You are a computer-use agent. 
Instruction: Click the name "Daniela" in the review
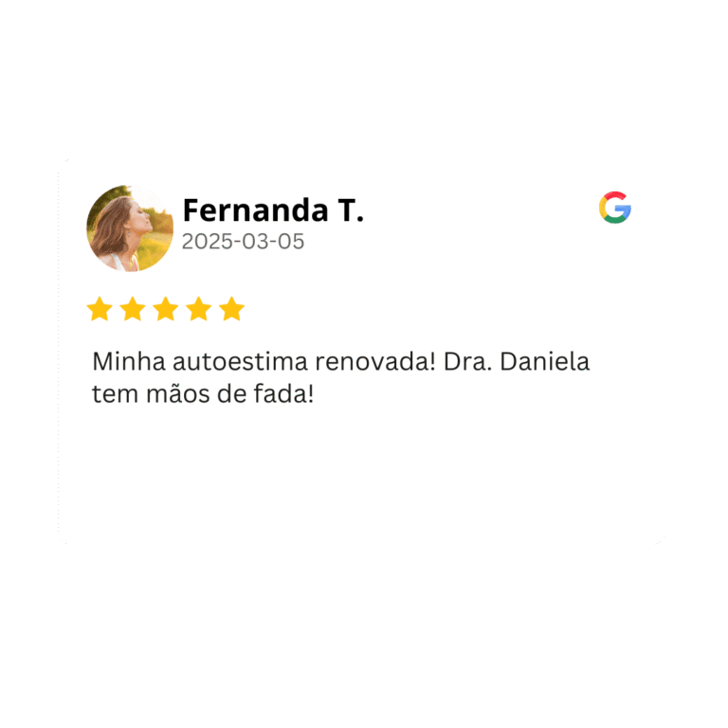545,361
